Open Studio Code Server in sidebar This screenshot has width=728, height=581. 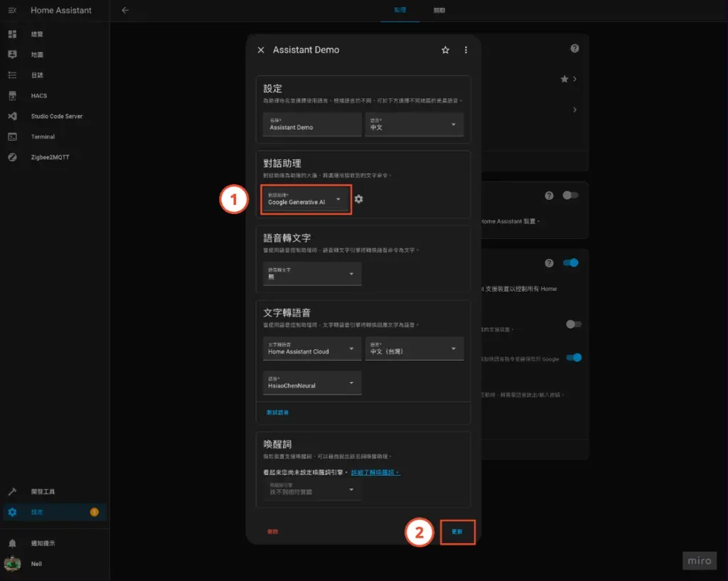(x=56, y=116)
